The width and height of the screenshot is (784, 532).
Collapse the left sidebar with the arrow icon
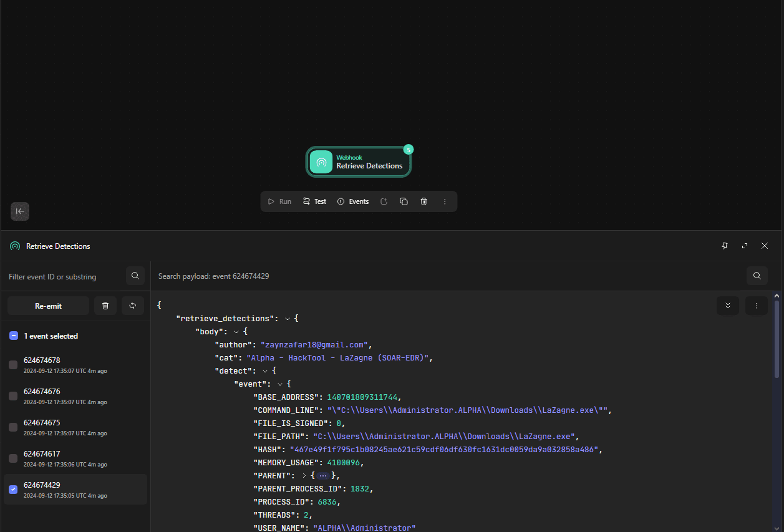pyautogui.click(x=19, y=211)
